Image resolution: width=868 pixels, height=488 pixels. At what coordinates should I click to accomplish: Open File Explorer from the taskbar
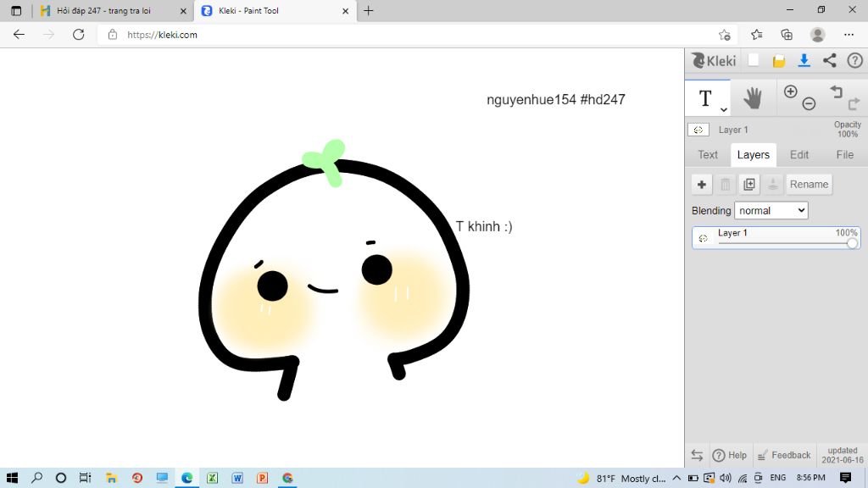point(111,478)
